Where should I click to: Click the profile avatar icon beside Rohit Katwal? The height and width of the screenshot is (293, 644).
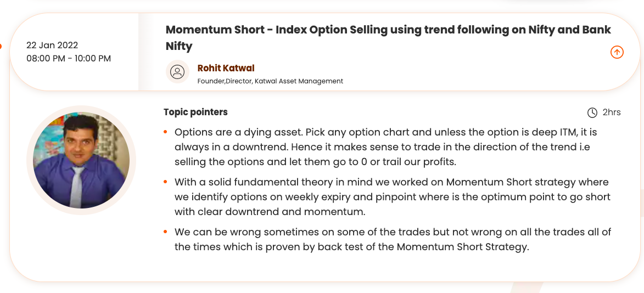177,72
